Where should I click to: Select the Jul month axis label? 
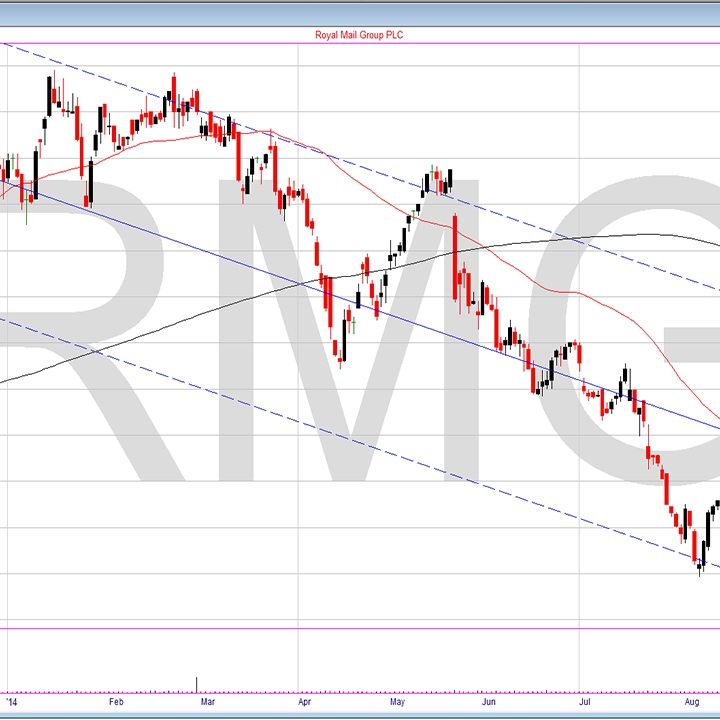pyautogui.click(x=581, y=703)
